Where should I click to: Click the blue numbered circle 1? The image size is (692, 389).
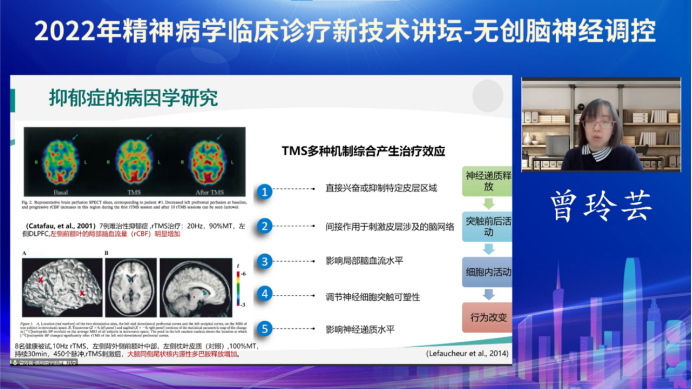265,192
